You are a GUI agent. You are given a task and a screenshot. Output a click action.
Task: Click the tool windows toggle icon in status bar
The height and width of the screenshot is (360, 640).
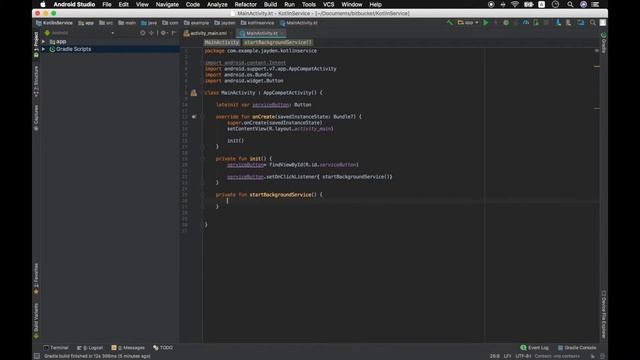click(37, 356)
